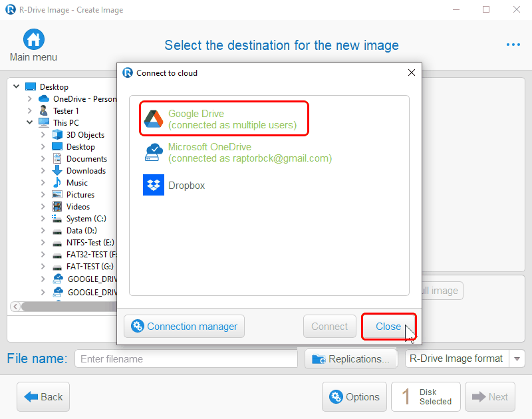This screenshot has height=419, width=532.
Task: Select the top-level Desktop icon in tree
Action: [31, 86]
